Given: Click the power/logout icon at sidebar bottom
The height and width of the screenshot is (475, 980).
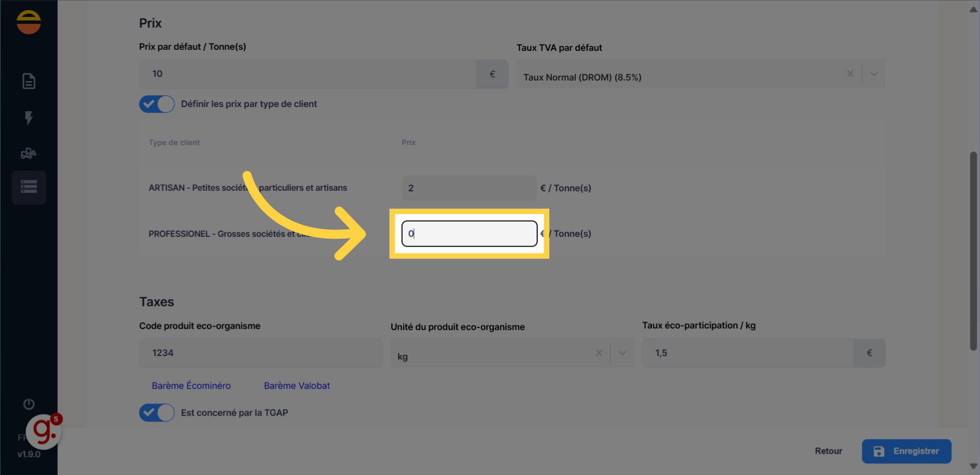Looking at the screenshot, I should pos(29,403).
